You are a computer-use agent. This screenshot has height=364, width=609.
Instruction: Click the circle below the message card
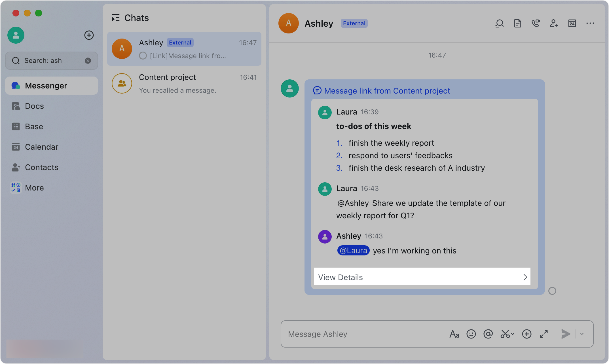pos(552,291)
